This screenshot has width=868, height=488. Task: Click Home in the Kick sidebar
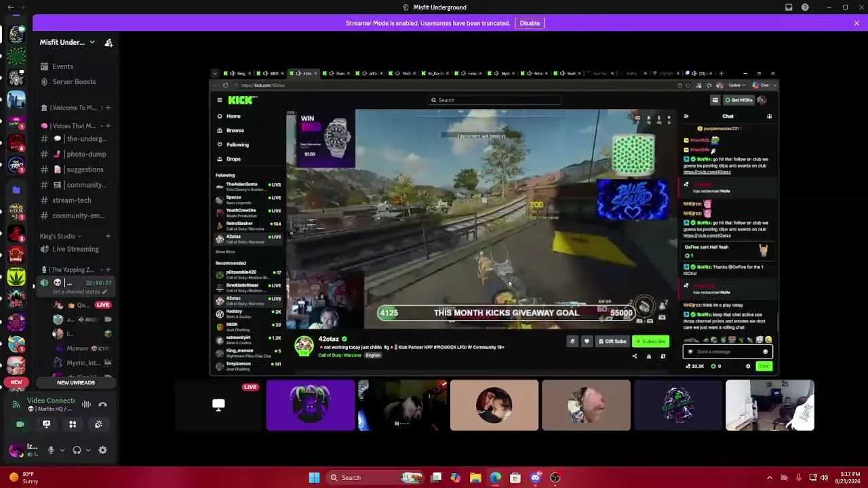233,117
